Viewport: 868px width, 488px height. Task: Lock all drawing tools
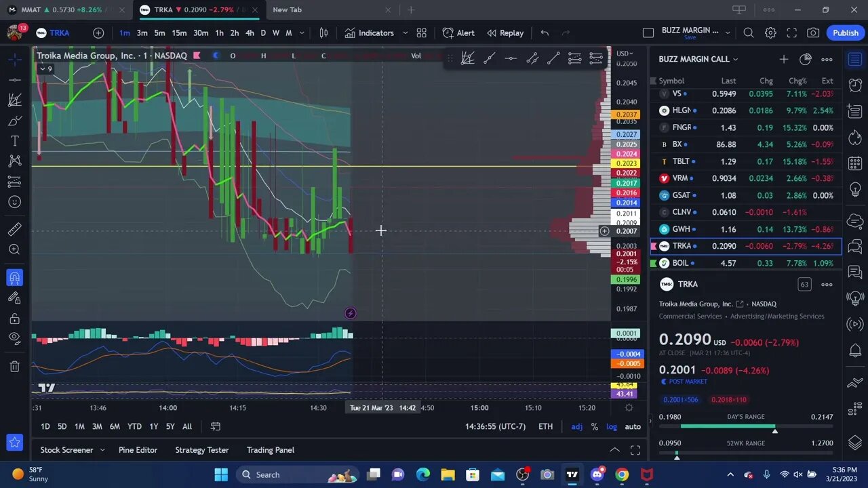coord(14,319)
